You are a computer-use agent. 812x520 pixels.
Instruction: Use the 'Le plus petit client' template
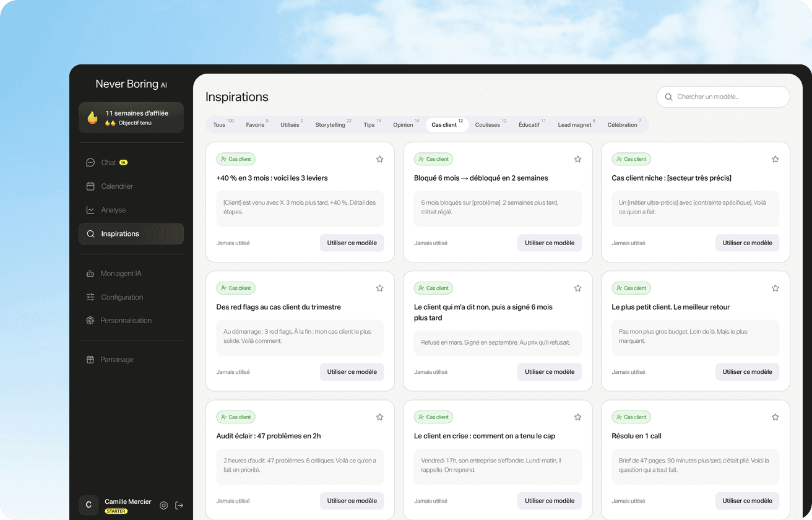(748, 372)
